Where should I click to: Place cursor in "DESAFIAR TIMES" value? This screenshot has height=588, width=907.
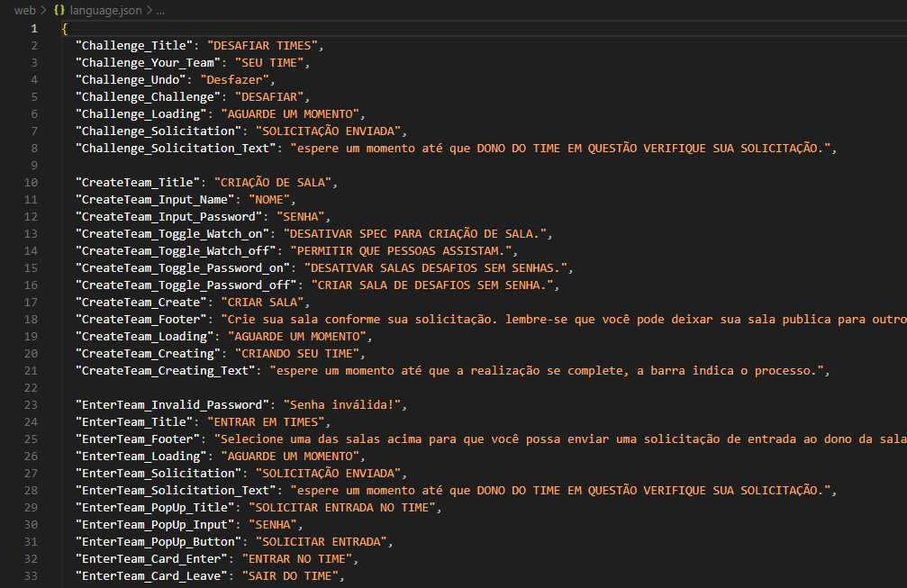tap(263, 45)
